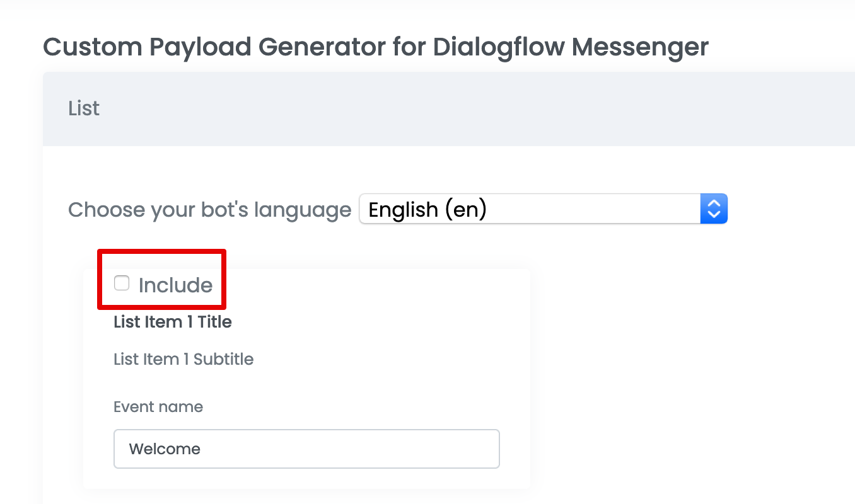Click the 'List Item 1 Title' text
The width and height of the screenshot is (855, 504).
pyautogui.click(x=173, y=322)
